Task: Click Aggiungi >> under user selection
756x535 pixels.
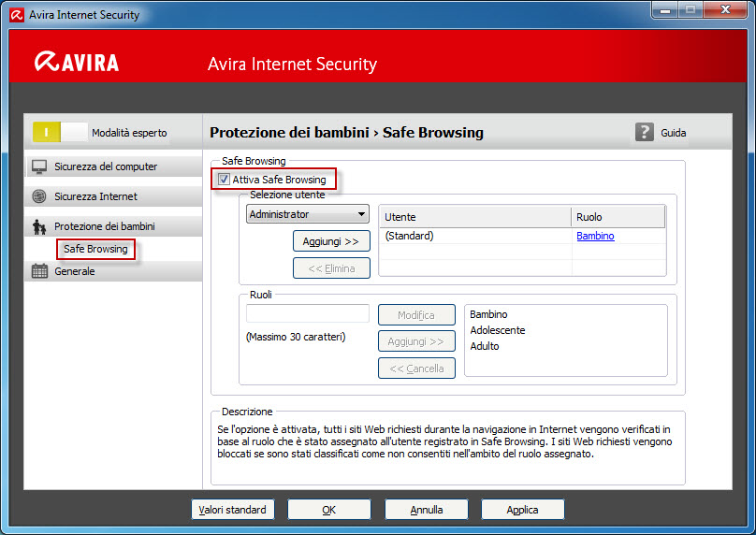Action: [x=331, y=241]
